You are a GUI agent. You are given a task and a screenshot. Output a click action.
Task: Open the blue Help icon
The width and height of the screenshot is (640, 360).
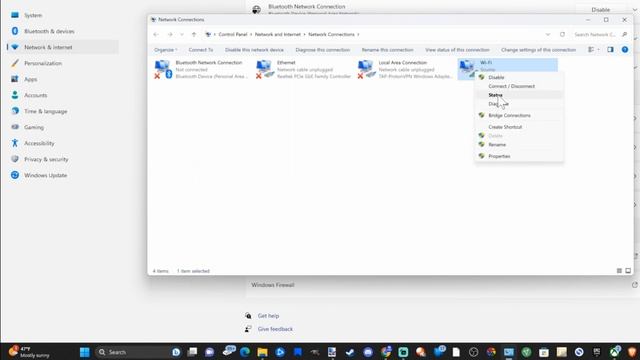[x=625, y=49]
